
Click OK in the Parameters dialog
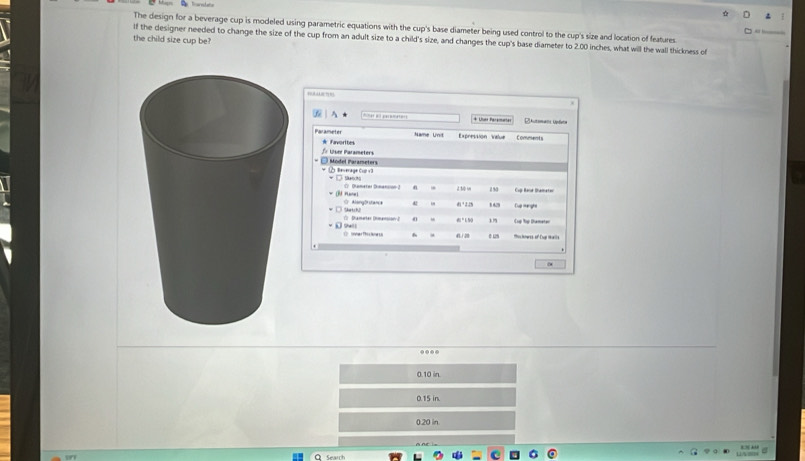(550, 264)
